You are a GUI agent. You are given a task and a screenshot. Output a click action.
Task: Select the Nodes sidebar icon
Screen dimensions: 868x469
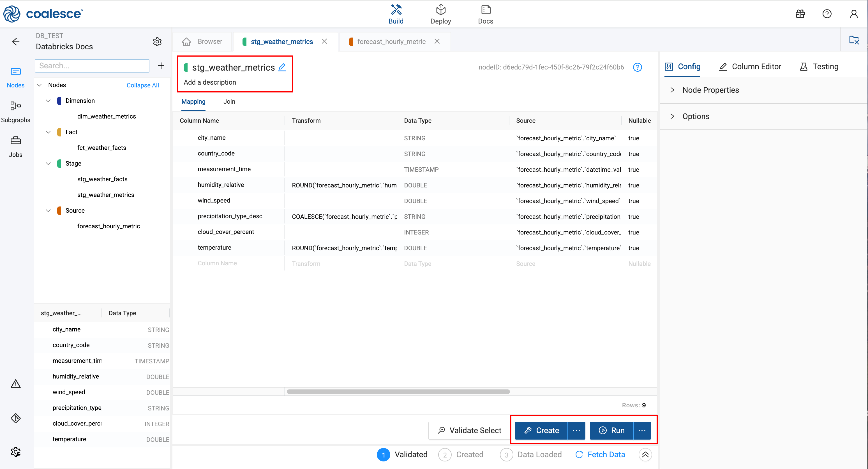coord(15,77)
